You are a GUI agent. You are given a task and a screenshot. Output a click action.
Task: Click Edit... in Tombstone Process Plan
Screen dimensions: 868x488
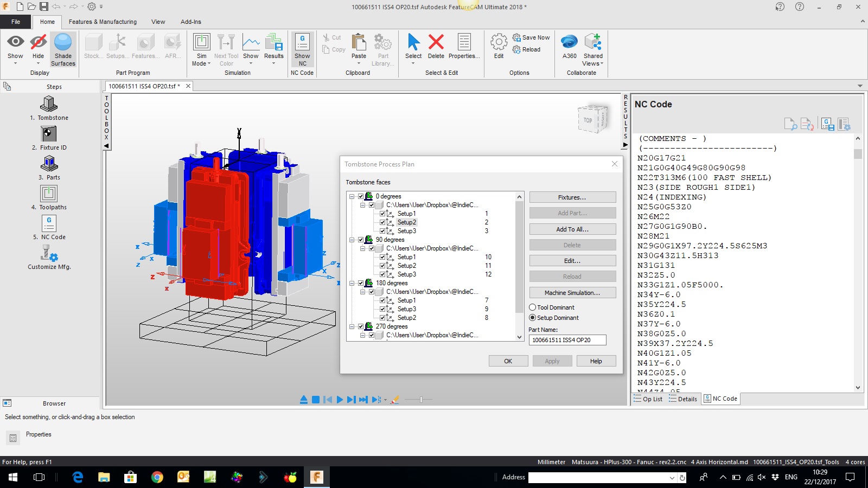click(572, 261)
